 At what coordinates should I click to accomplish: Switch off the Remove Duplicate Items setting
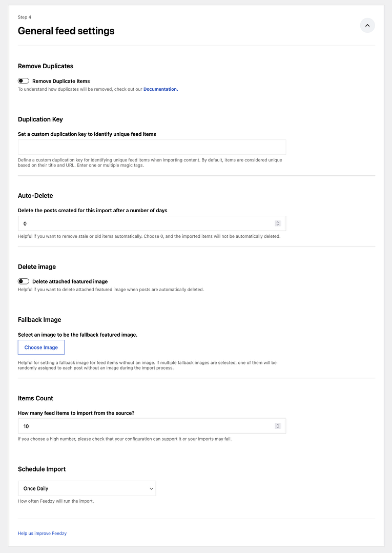point(23,80)
